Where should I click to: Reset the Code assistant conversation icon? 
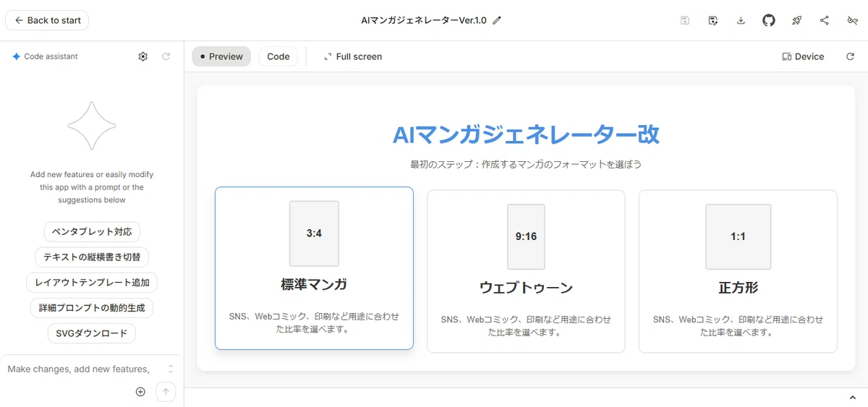[x=166, y=56]
